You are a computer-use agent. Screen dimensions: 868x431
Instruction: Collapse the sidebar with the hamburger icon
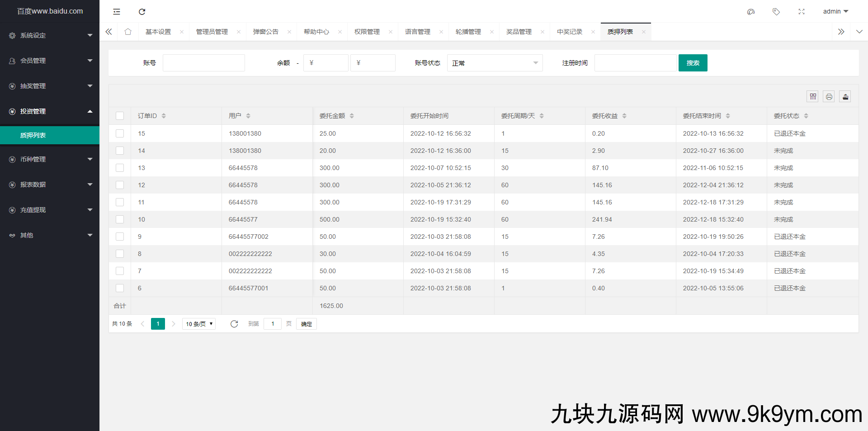tap(116, 12)
